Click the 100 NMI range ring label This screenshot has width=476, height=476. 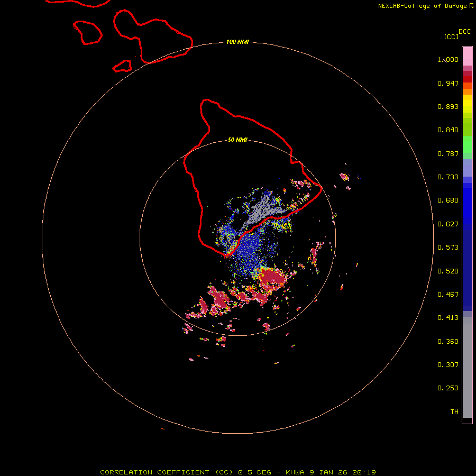237,42
